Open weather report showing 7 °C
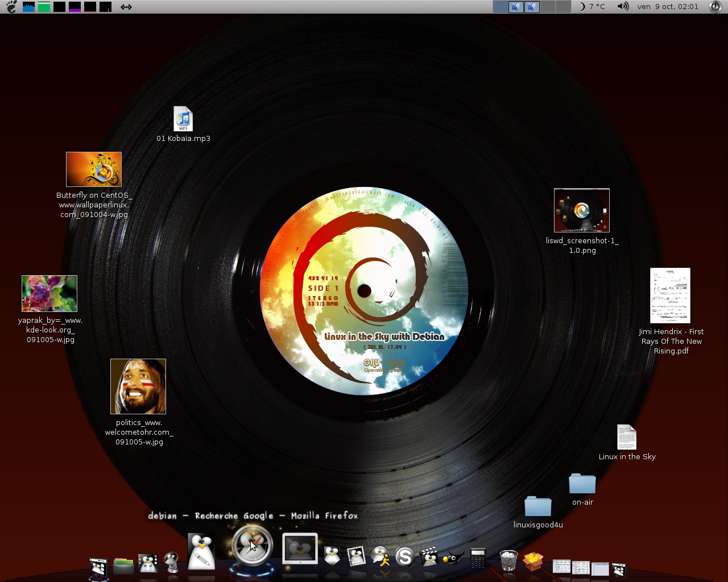Image resolution: width=728 pixels, height=582 pixels. pos(597,7)
